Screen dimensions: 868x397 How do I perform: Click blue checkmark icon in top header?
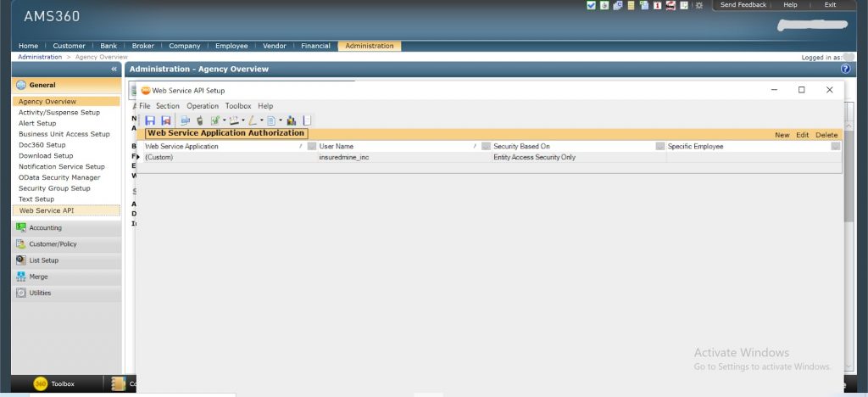point(591,5)
